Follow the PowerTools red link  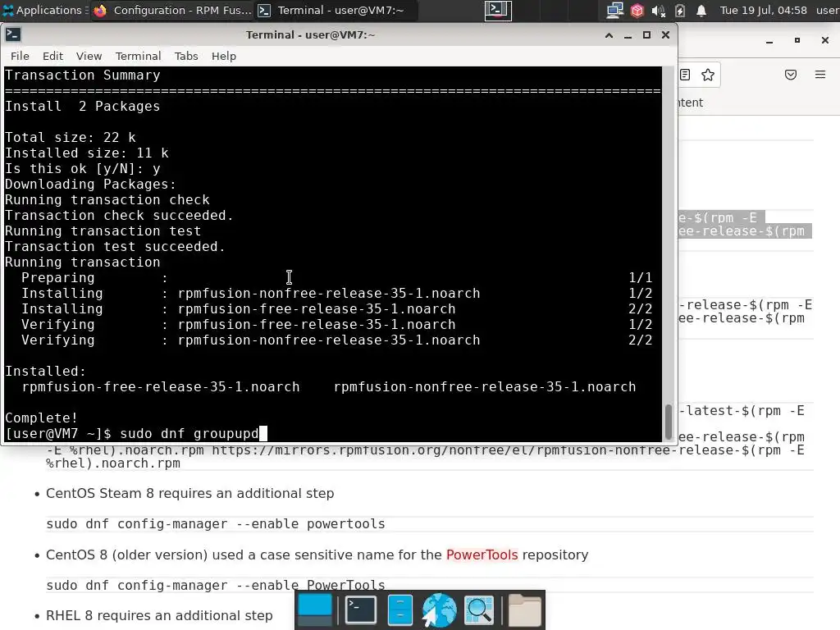coord(482,555)
